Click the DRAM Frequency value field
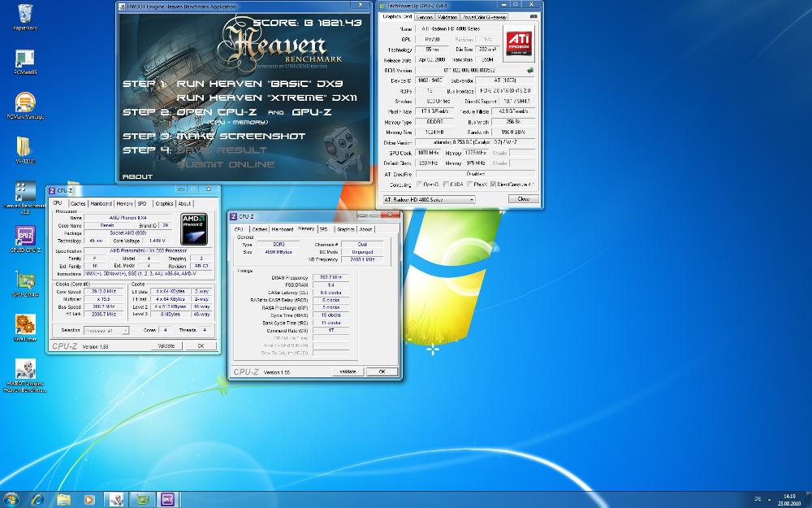This screenshot has height=508, width=812. point(331,278)
